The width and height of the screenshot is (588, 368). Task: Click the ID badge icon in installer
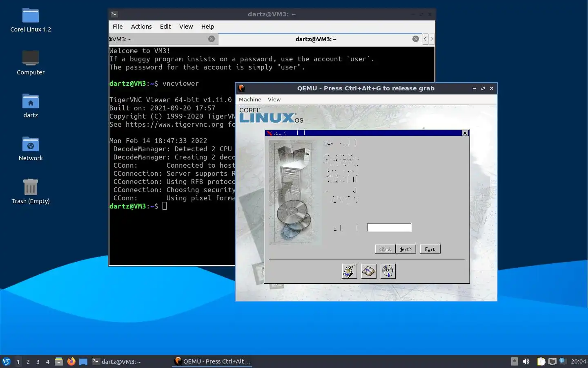349,271
